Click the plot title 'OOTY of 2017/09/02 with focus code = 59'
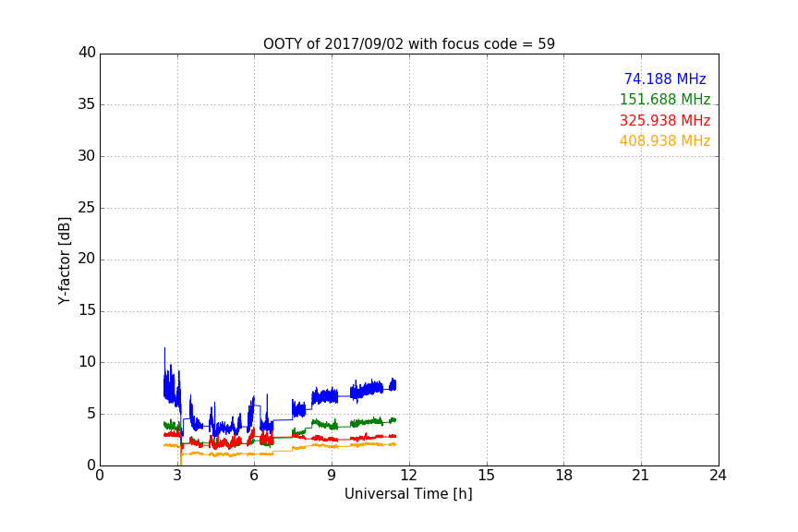Image resolution: width=798 pixels, height=532 pixels. coord(408,44)
